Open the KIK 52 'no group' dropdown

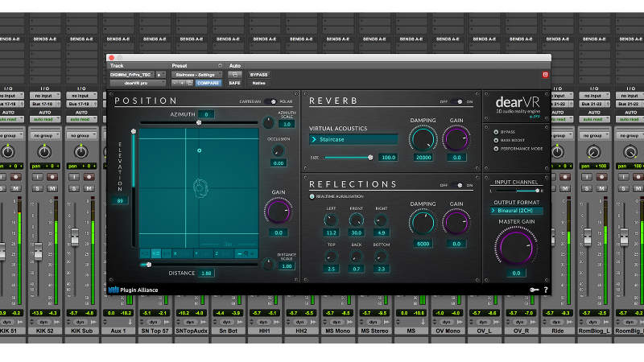pos(44,135)
